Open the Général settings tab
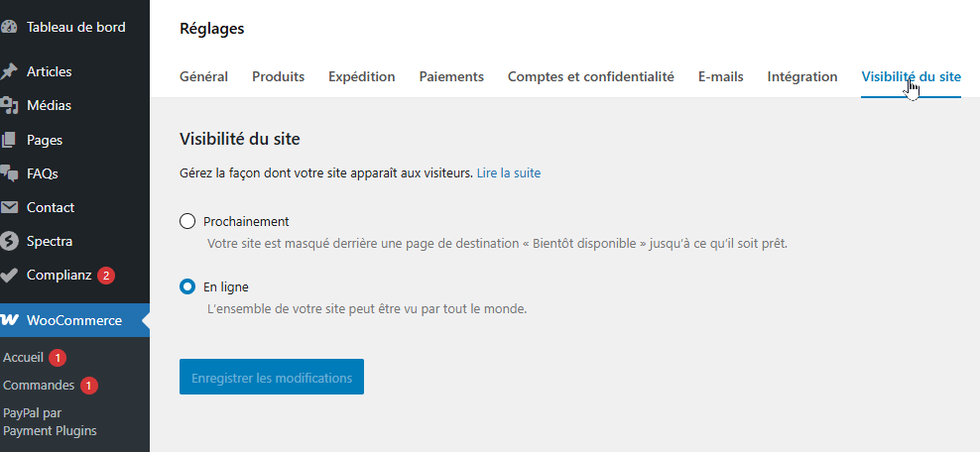 pos(203,77)
